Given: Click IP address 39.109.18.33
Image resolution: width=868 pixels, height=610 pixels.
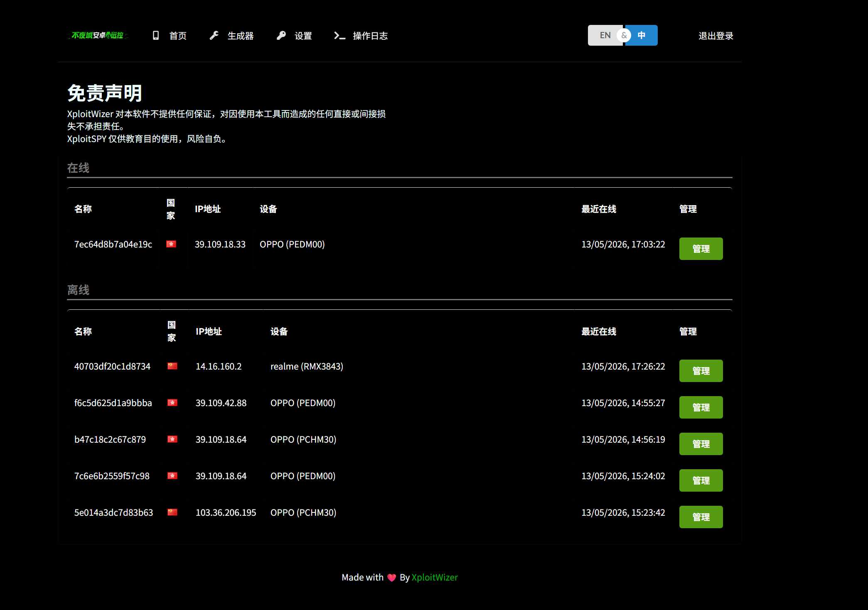Looking at the screenshot, I should point(220,244).
